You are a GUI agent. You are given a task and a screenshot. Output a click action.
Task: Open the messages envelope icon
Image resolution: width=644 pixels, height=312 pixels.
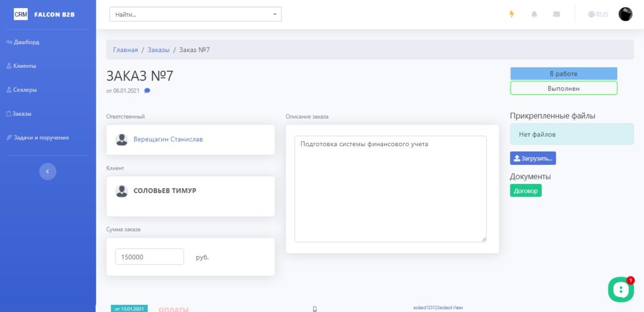tap(556, 14)
